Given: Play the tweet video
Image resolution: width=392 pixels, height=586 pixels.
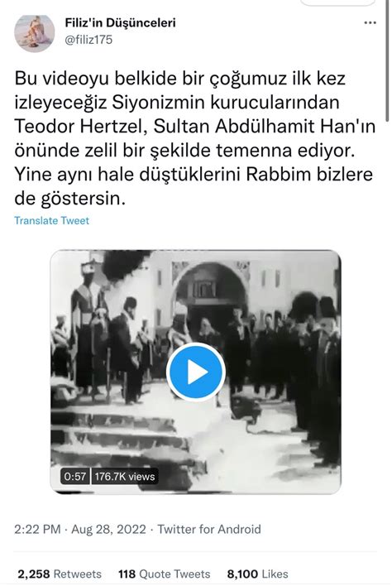Looking at the screenshot, I should pos(196,372).
